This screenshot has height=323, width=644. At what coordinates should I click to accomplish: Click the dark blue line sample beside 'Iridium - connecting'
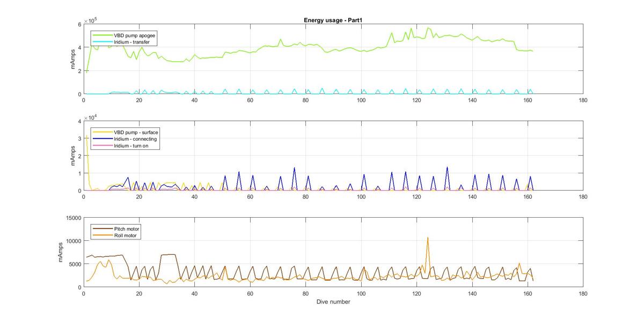click(102, 139)
